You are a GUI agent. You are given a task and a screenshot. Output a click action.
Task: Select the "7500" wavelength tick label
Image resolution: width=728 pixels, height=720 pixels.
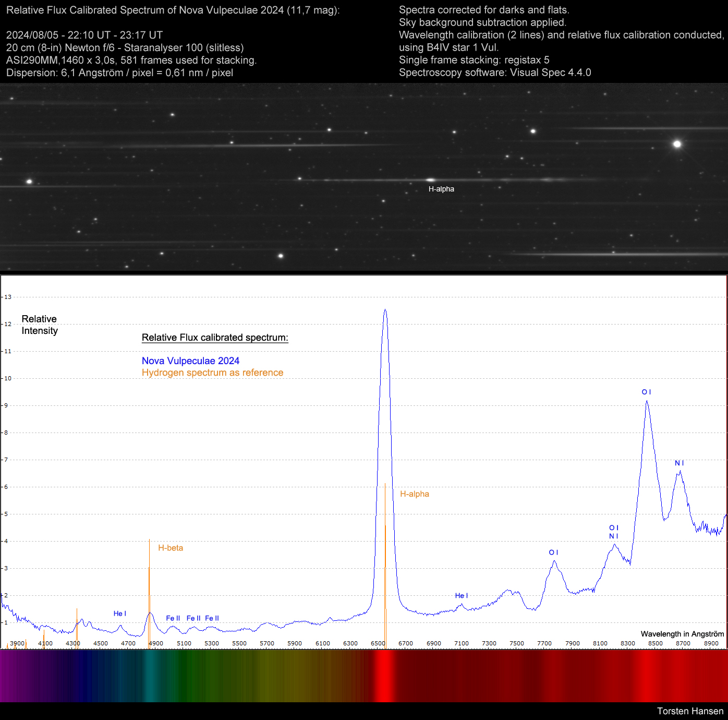(517, 643)
